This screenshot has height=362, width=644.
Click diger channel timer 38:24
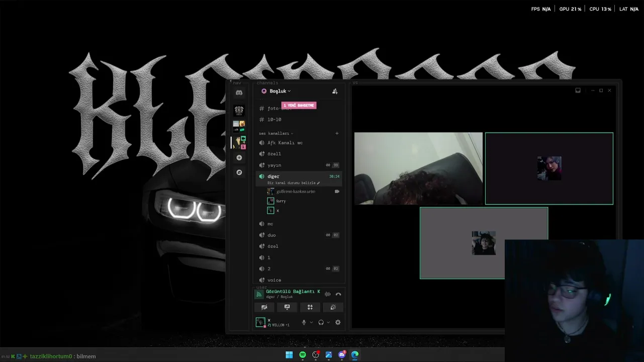pos(334,176)
